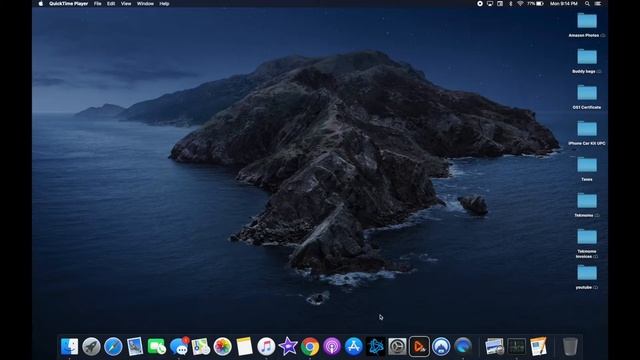
Task: Select the Taxes folder on desktop
Action: tap(587, 169)
